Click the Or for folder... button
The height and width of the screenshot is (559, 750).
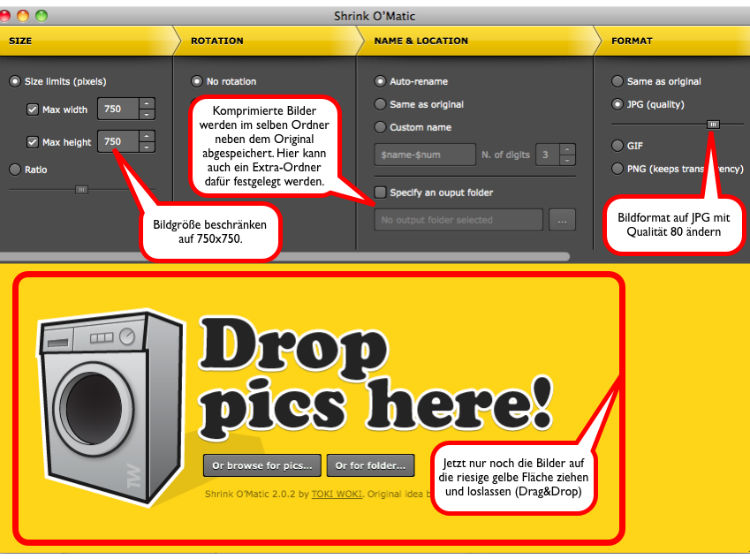(x=370, y=466)
